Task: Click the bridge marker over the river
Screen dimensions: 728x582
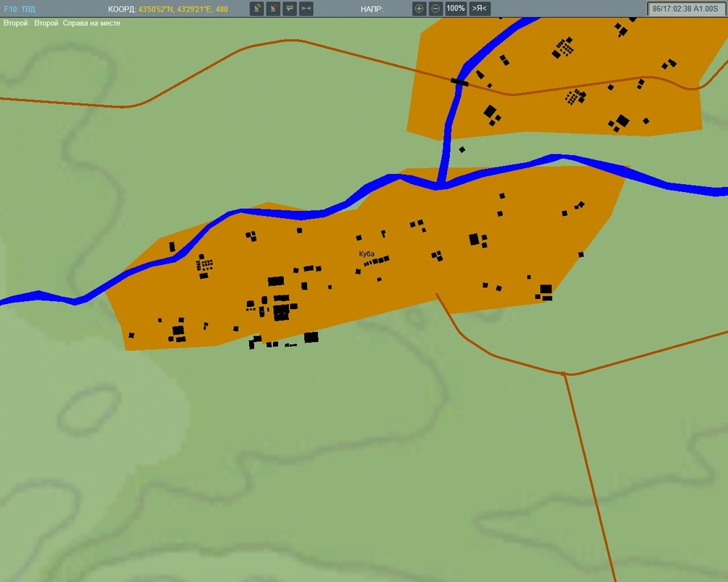Action: (459, 82)
